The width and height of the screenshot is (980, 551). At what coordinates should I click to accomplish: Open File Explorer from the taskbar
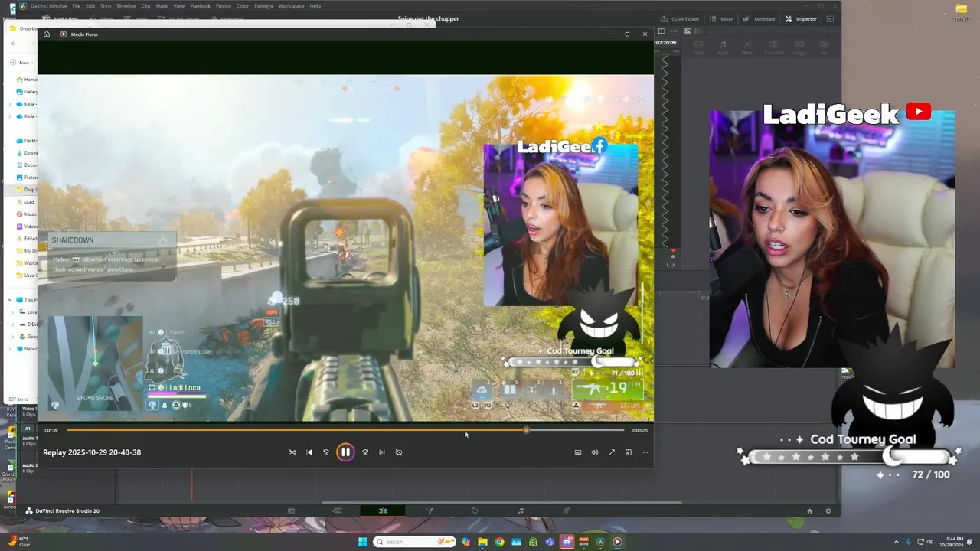(x=482, y=542)
